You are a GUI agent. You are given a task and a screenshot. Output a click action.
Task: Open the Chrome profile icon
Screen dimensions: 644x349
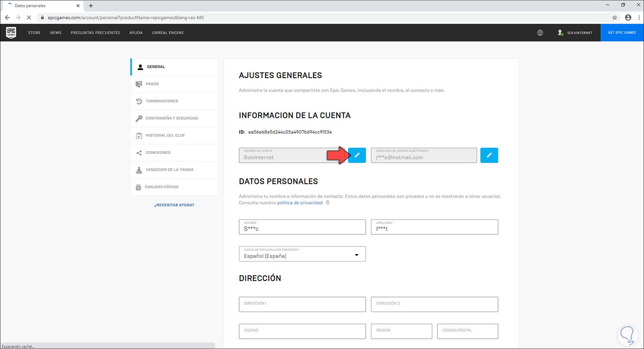click(x=628, y=18)
